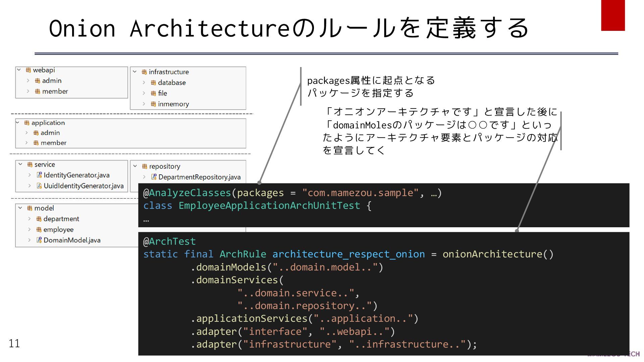Select member under application package
Viewport: 644px width, 362px height.
[x=53, y=143]
